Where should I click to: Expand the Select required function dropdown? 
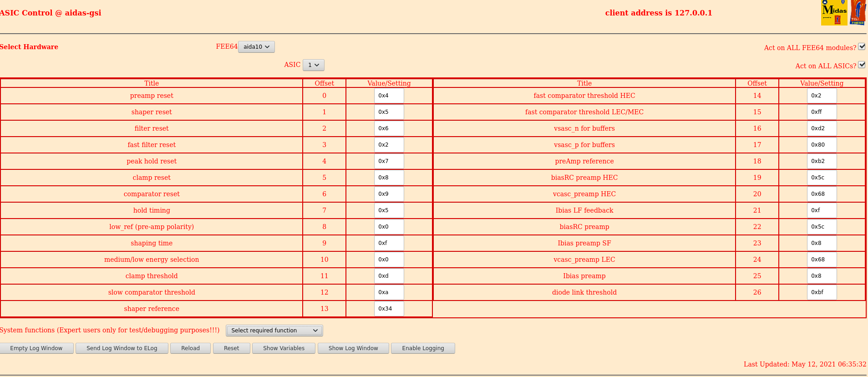tap(274, 331)
